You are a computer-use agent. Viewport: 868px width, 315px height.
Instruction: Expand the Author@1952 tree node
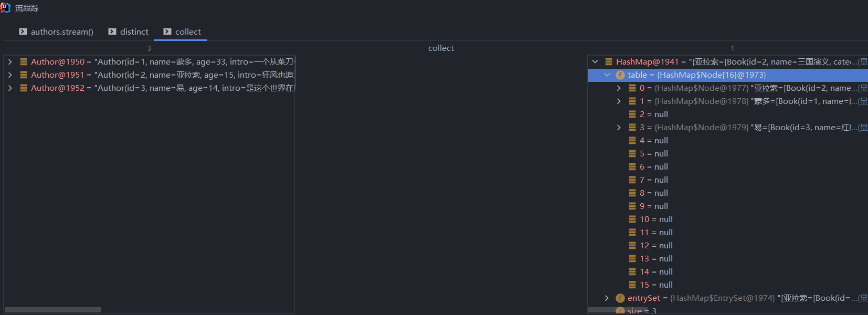pos(10,88)
